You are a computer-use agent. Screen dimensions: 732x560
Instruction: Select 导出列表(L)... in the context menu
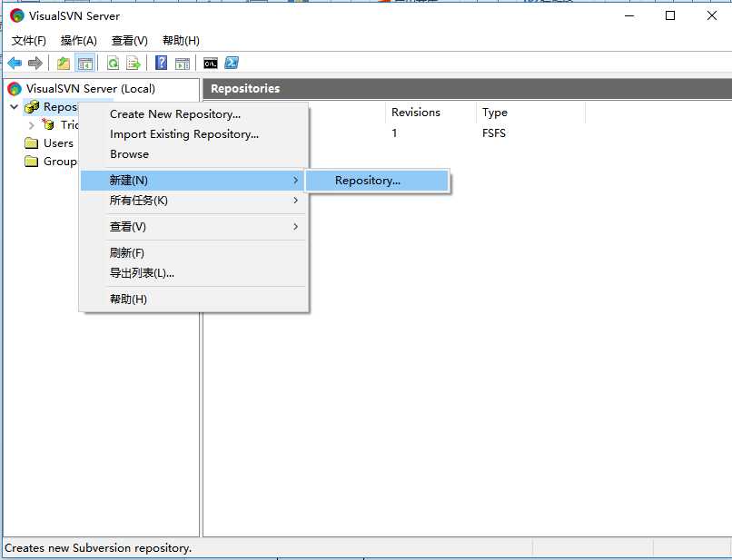(193, 273)
